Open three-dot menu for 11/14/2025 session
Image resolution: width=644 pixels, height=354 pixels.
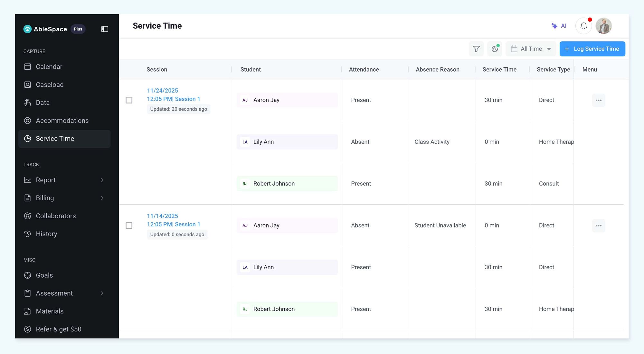(598, 226)
